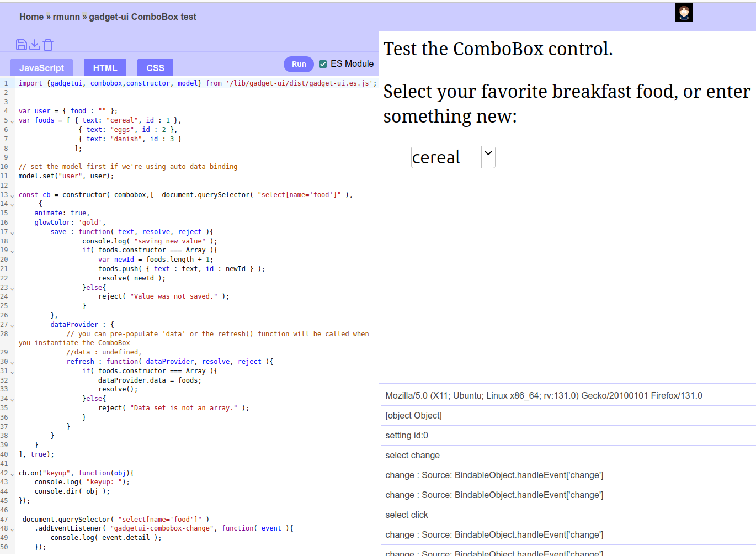Collapse the dataProvider block at line 27
The image size is (756, 556).
click(12, 325)
